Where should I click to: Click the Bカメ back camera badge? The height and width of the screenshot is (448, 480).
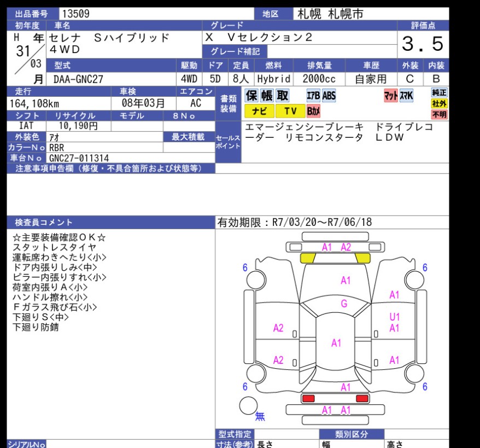coord(313,111)
